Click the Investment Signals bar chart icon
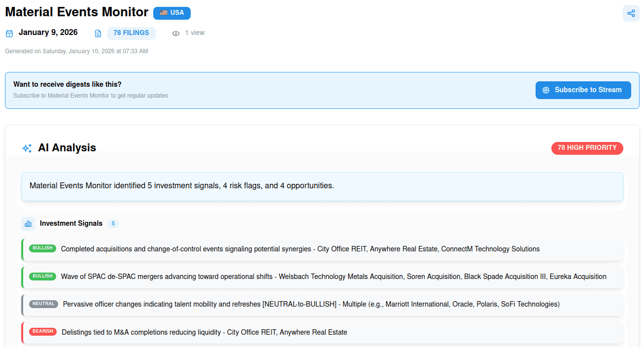The height and width of the screenshot is (347, 644). pos(28,223)
